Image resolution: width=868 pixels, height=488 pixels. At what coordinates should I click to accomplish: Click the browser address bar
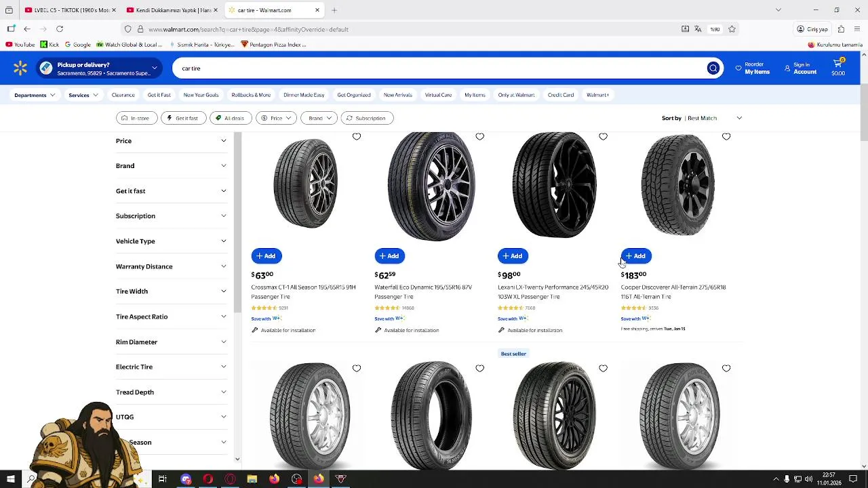point(407,29)
